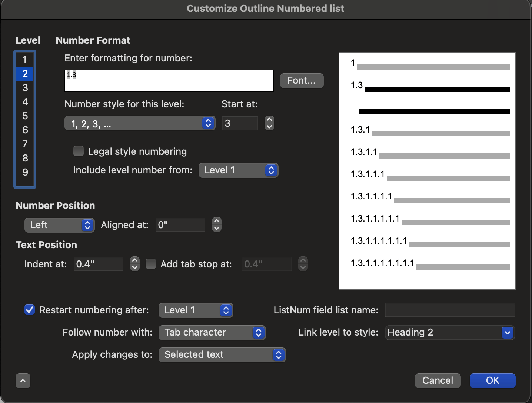Click the ListNum field list name input
The width and height of the screenshot is (532, 403).
tap(450, 310)
